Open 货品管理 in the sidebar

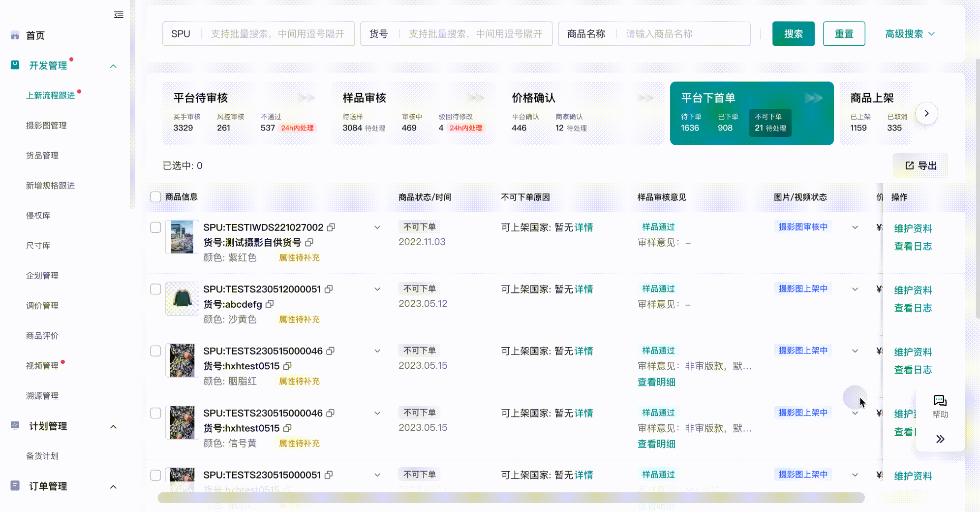coord(42,156)
